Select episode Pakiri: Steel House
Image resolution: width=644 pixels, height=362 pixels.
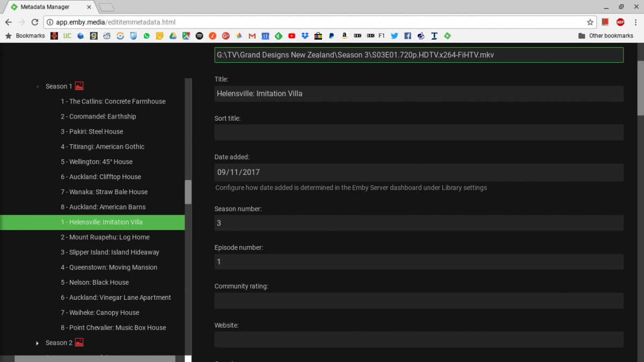tap(92, 131)
